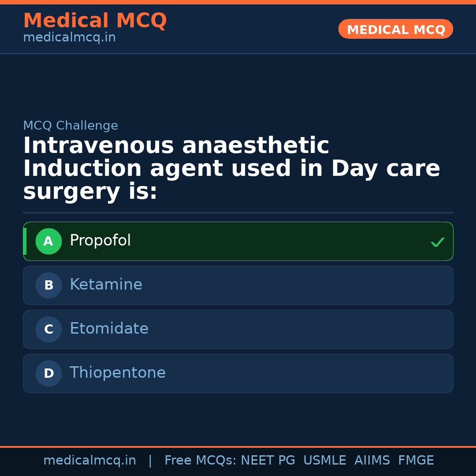Viewport: 476px width, 476px height.
Task: Click the B option letter circle
Action: click(x=48, y=285)
